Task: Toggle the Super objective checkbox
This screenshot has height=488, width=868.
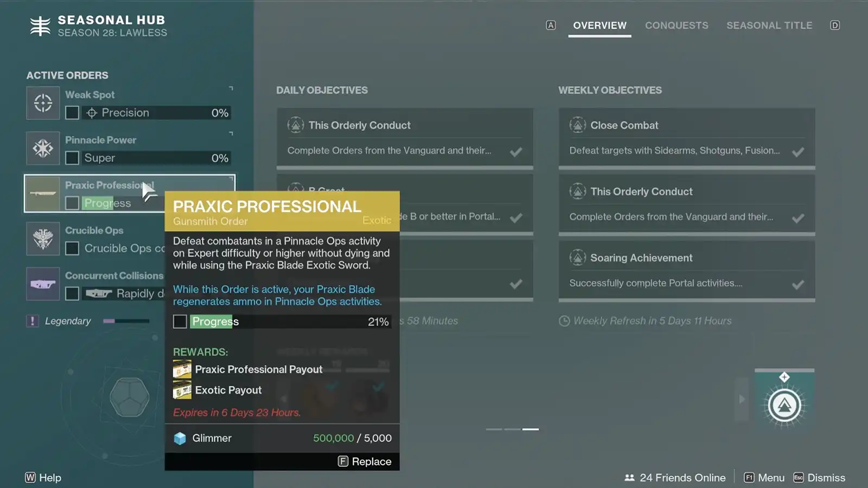Action: tap(72, 158)
